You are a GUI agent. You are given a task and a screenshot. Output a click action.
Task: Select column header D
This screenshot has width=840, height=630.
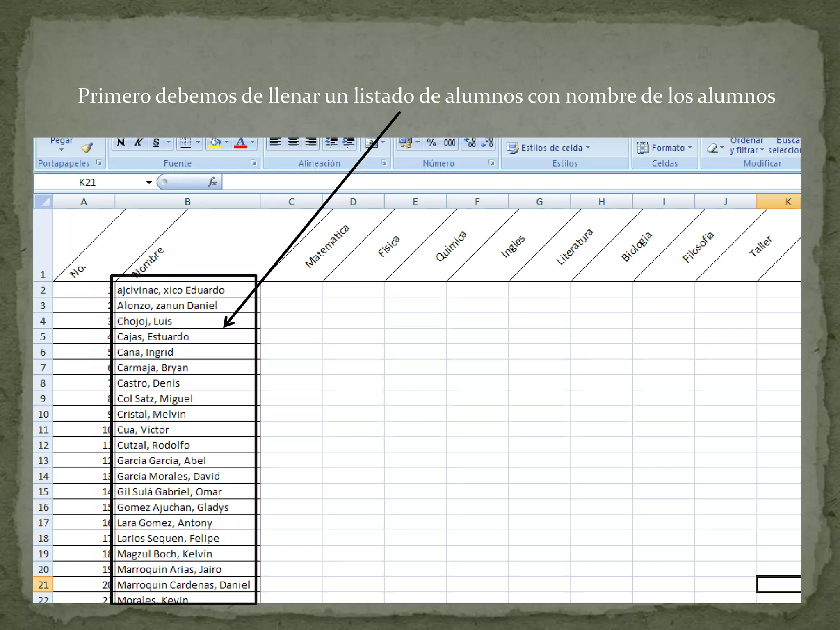[353, 202]
